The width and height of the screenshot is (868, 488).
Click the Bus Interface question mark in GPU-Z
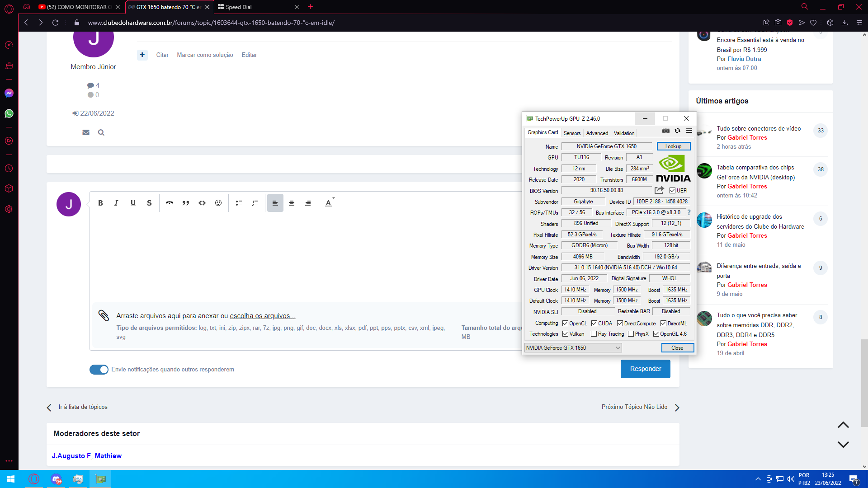(689, 212)
